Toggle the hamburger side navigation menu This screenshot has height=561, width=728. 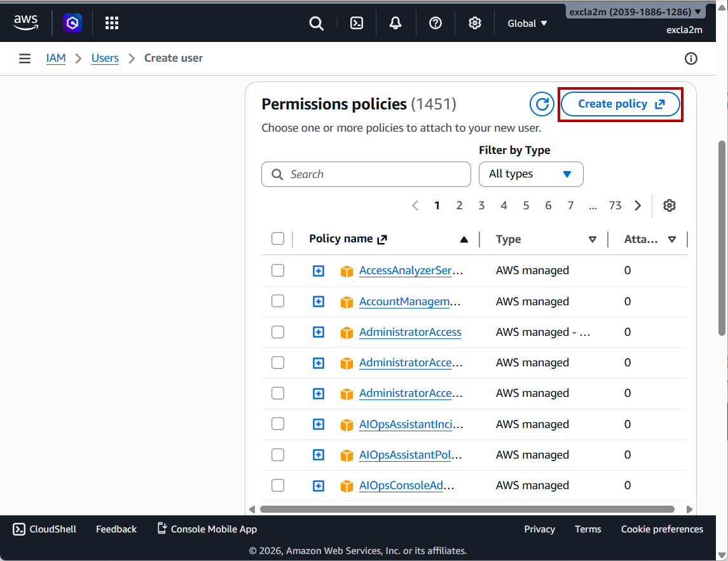pos(25,59)
